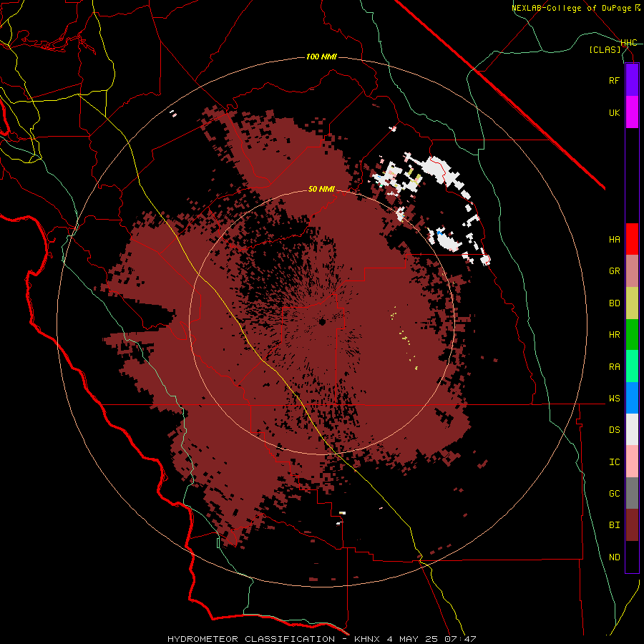Click the 07:47 timestamp
This screenshot has width=644, height=644.
(460, 639)
